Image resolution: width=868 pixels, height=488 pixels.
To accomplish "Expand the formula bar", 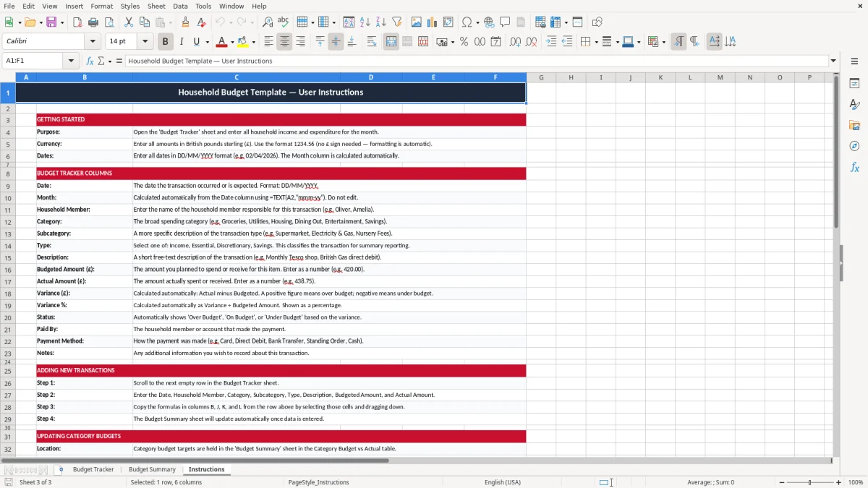I will pos(833,61).
